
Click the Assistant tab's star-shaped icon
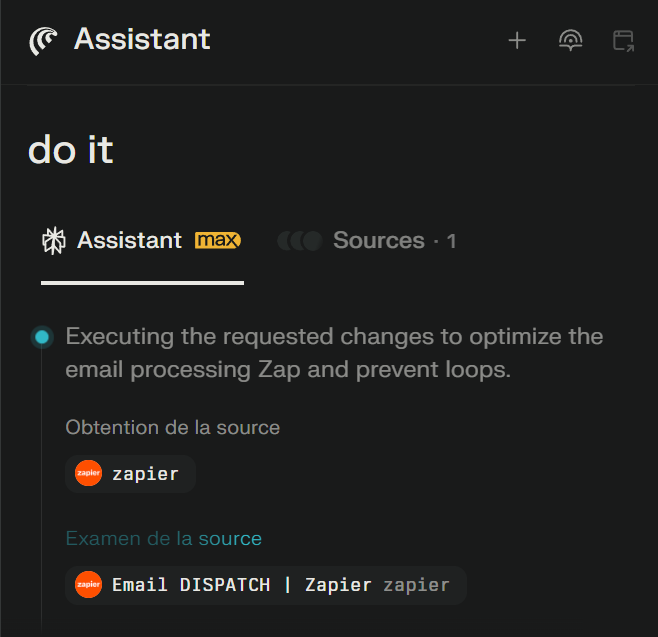coord(53,241)
